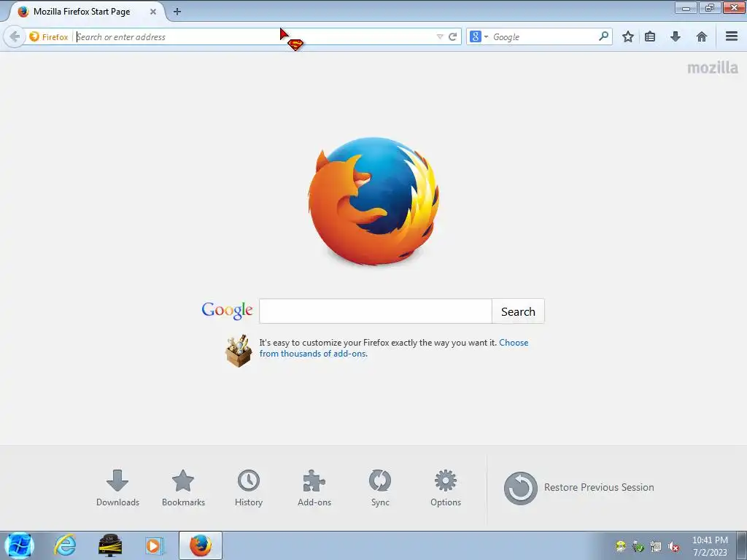Screen dimensions: 747x560
Task: Open Add-ons from the bottom launcher
Action: pyautogui.click(x=314, y=488)
